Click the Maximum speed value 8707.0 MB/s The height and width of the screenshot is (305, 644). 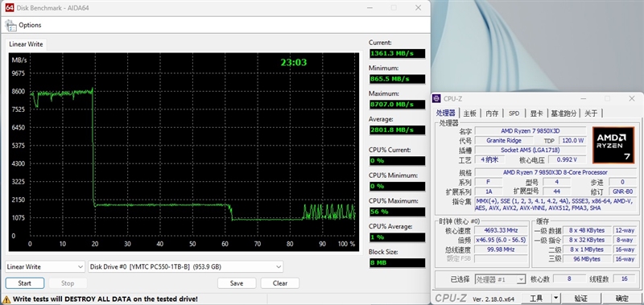point(397,105)
